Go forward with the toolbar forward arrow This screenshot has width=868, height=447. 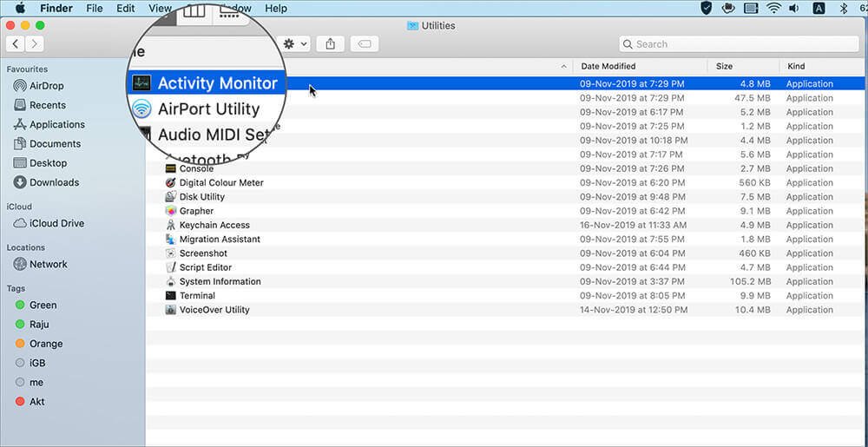[35, 44]
